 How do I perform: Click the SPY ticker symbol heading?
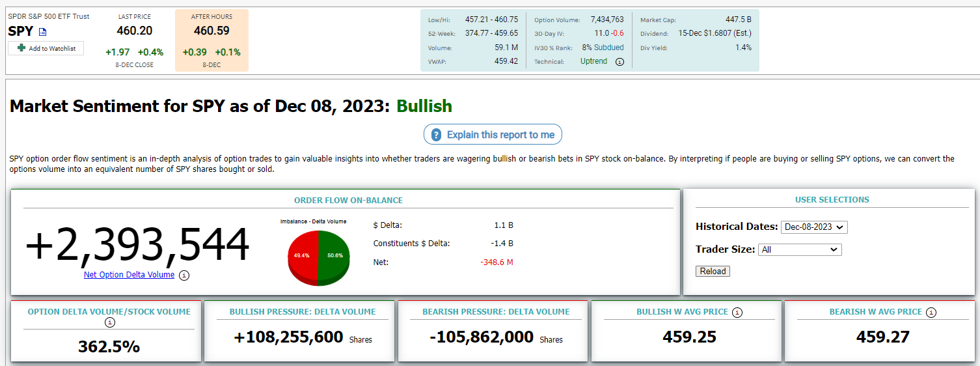pos(21,31)
